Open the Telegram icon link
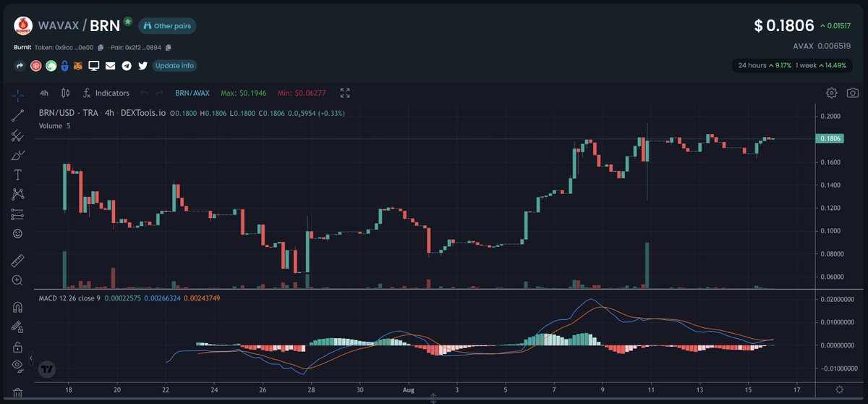 click(x=127, y=66)
